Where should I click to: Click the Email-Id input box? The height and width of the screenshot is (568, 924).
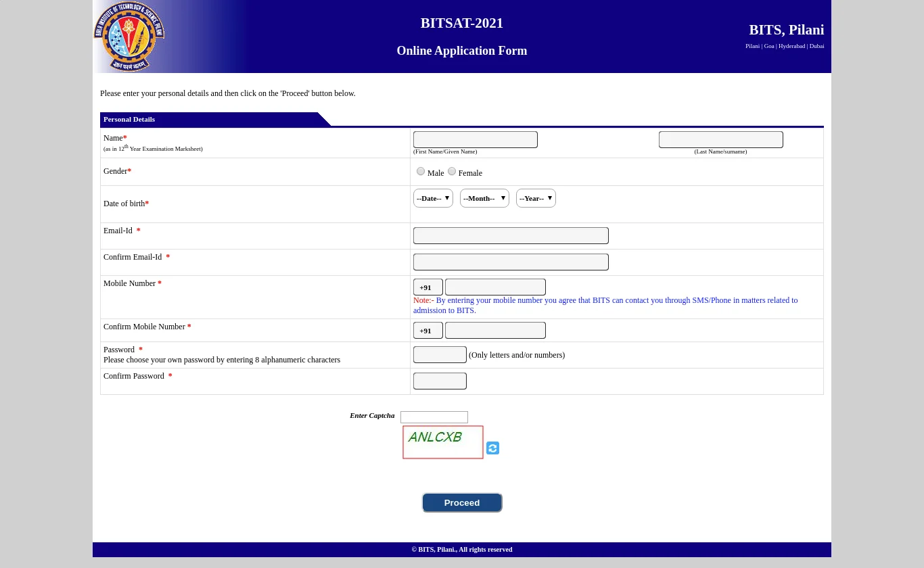pos(511,236)
